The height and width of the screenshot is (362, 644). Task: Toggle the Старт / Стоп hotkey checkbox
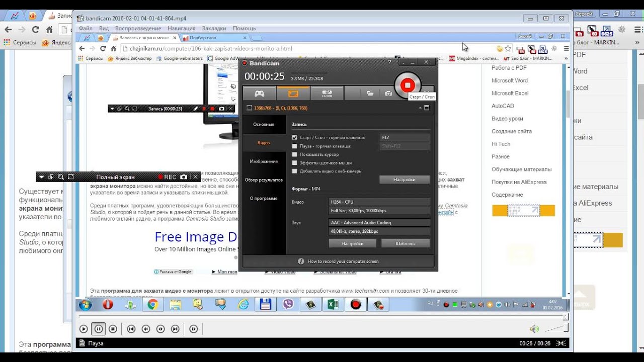(x=295, y=137)
